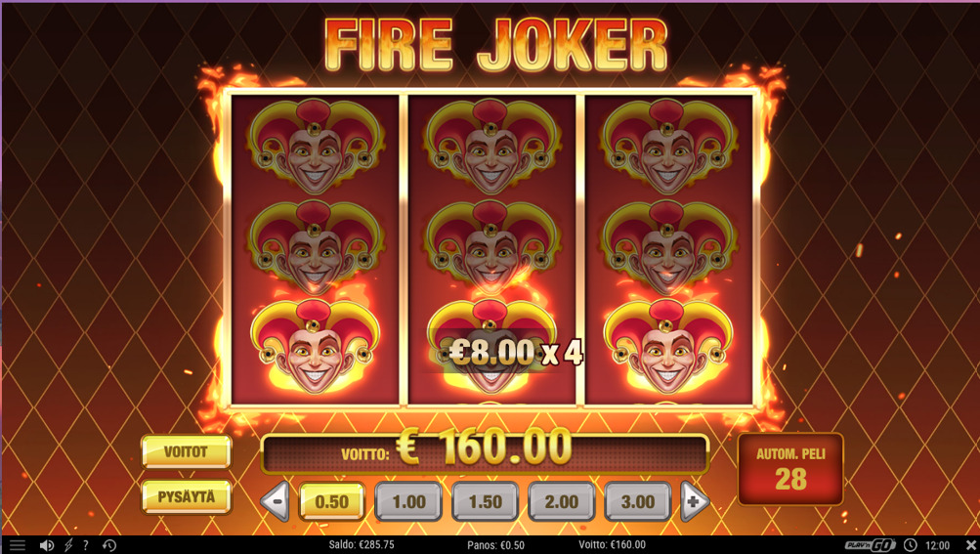This screenshot has width=980, height=554.
Task: Select the 1.00 bet amount
Action: (x=408, y=501)
